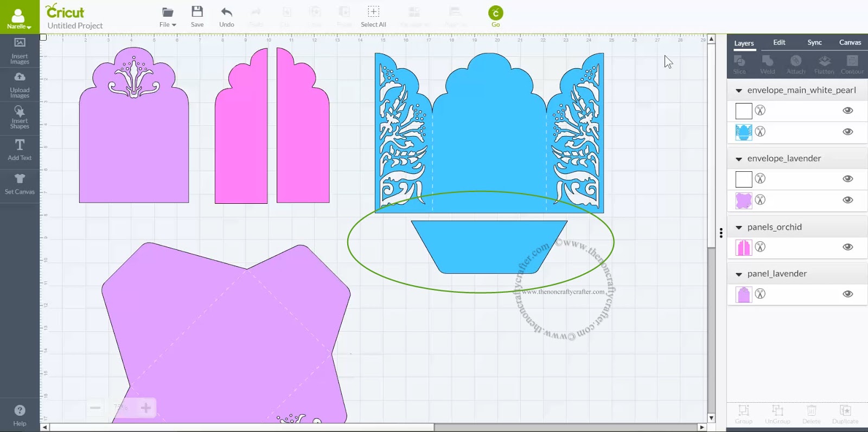Choose Select All in the toolbar
Viewport: 868px width, 432px height.
pos(373,16)
